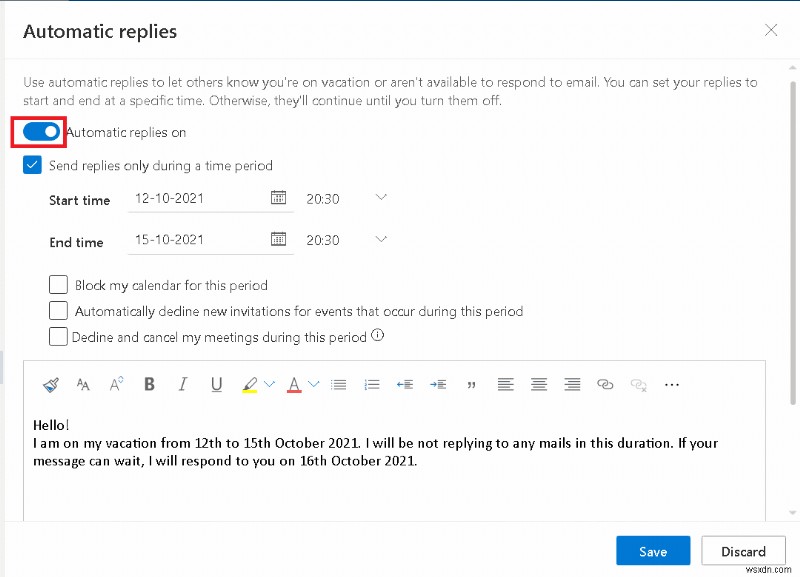This screenshot has width=800, height=577.
Task: Insert a bulleted list
Action: (x=338, y=384)
